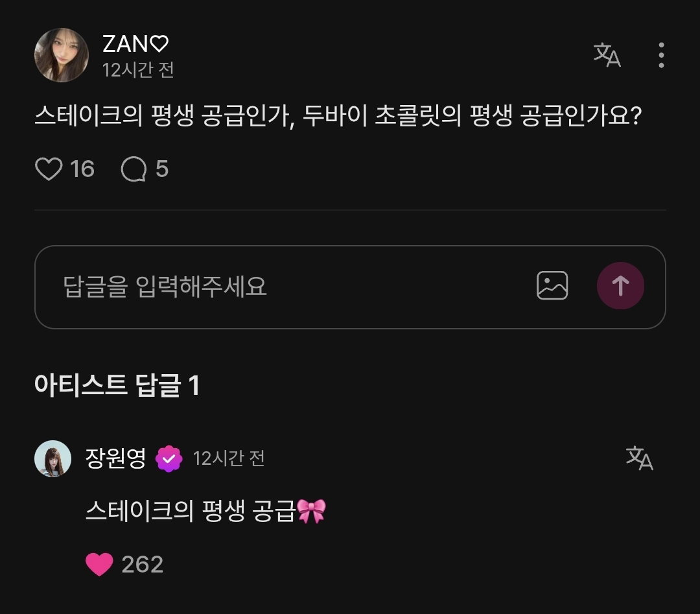
Task: Attach an image to reply
Action: [552, 285]
